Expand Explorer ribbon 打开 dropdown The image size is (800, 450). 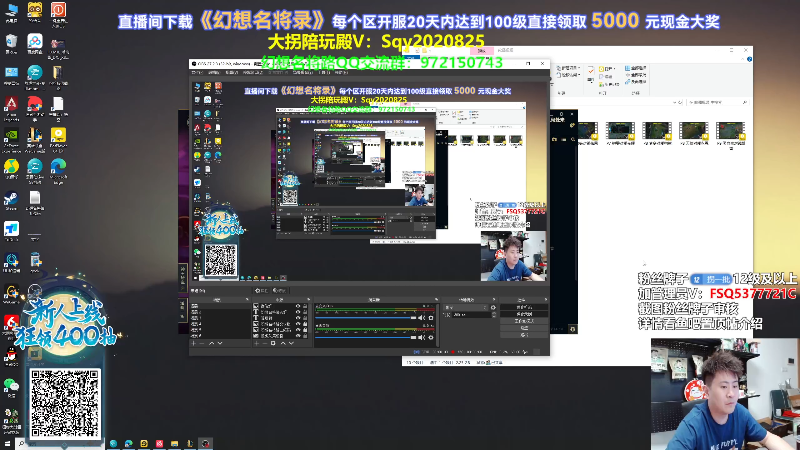(x=608, y=69)
